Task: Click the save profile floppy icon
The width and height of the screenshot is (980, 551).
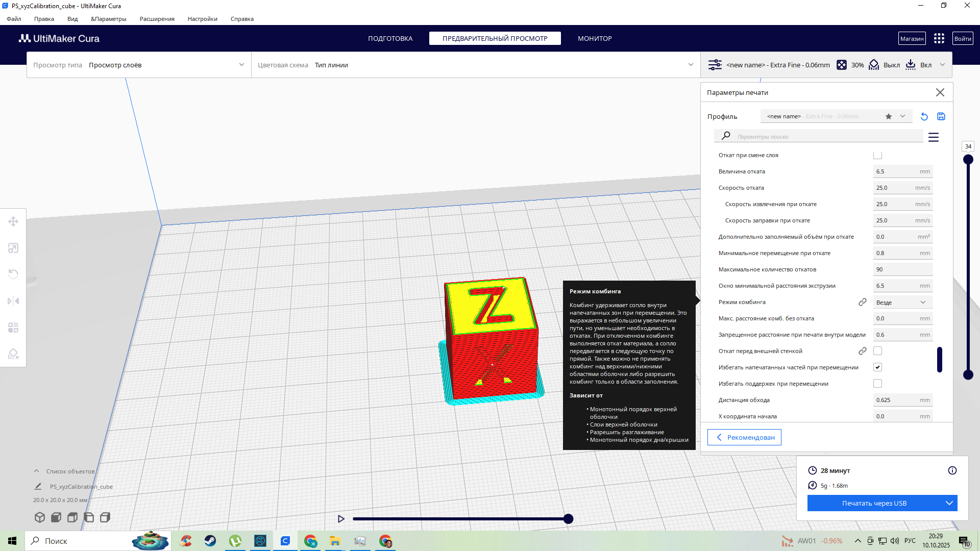Action: click(x=941, y=117)
